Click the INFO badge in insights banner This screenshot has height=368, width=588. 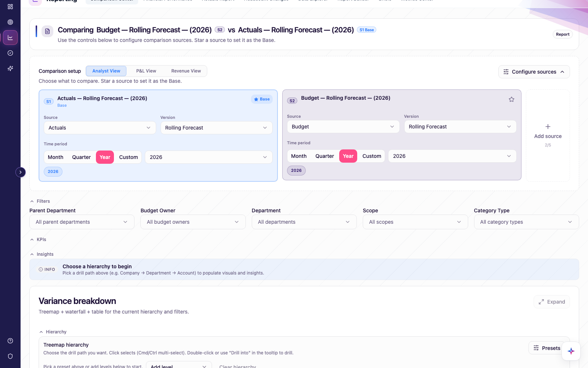(x=47, y=269)
